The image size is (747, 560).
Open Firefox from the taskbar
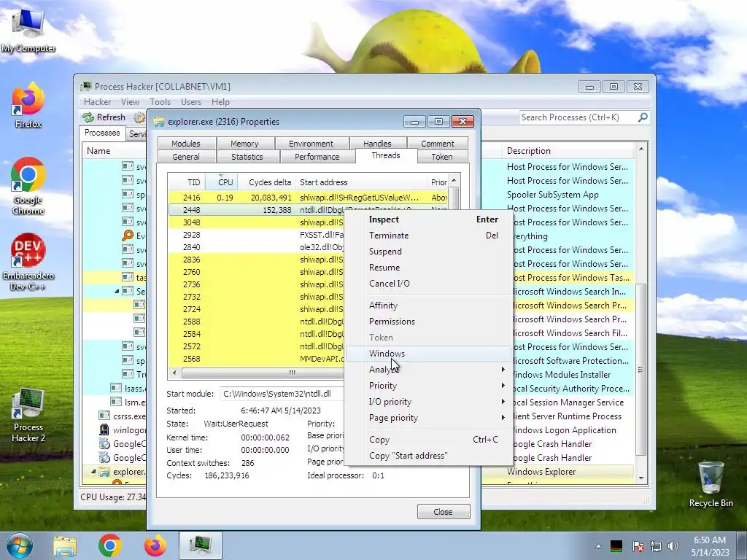click(x=155, y=545)
